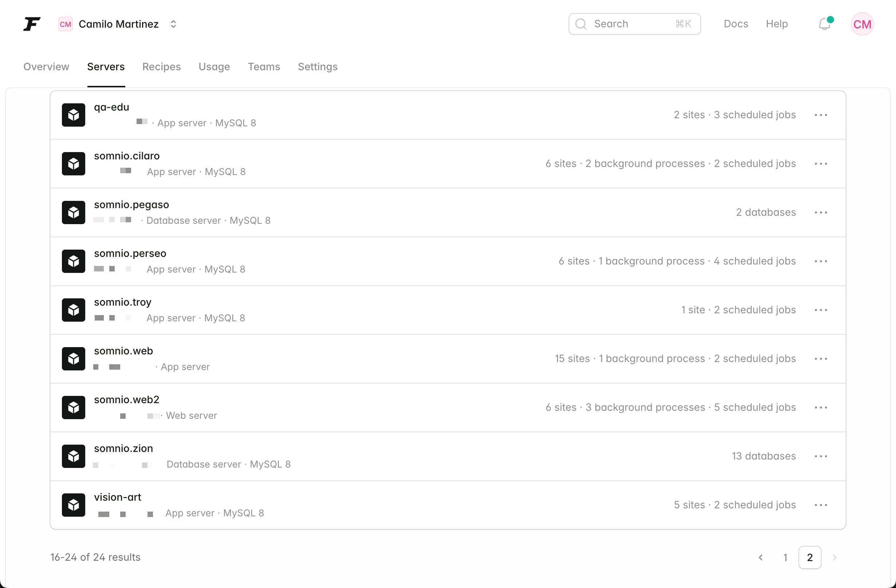Viewport: 896px width, 588px height.
Task: Open the more options menu for somnio.cilaro
Action: 821,164
